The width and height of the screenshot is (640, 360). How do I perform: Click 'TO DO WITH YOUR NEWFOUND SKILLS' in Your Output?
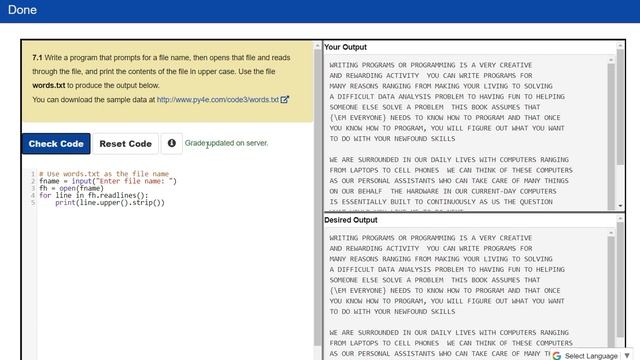pyautogui.click(x=392, y=139)
